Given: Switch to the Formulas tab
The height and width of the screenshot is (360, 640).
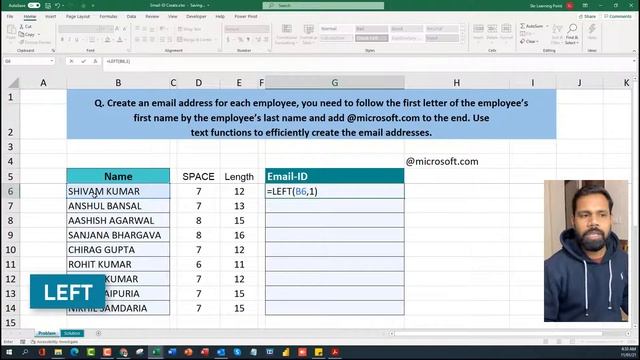Looking at the screenshot, I should point(108,16).
